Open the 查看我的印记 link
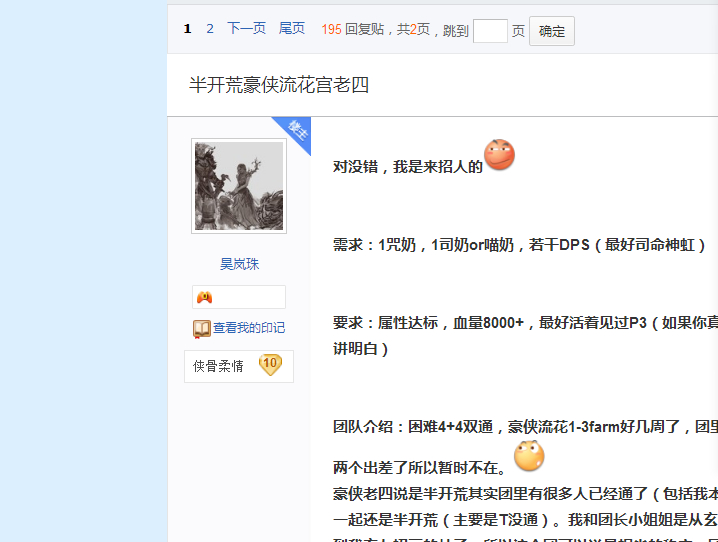Image resolution: width=718 pixels, height=542 pixels. click(249, 328)
